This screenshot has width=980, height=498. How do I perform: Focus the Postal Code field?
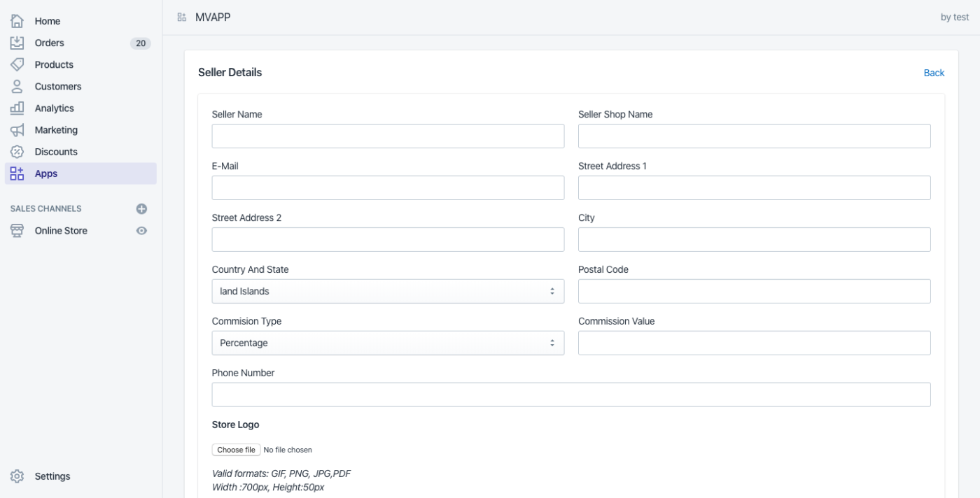pos(755,291)
